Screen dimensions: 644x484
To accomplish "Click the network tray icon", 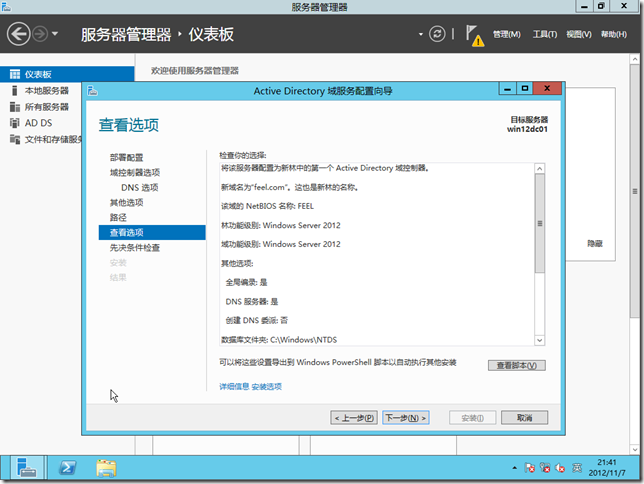I will pyautogui.click(x=545, y=468).
